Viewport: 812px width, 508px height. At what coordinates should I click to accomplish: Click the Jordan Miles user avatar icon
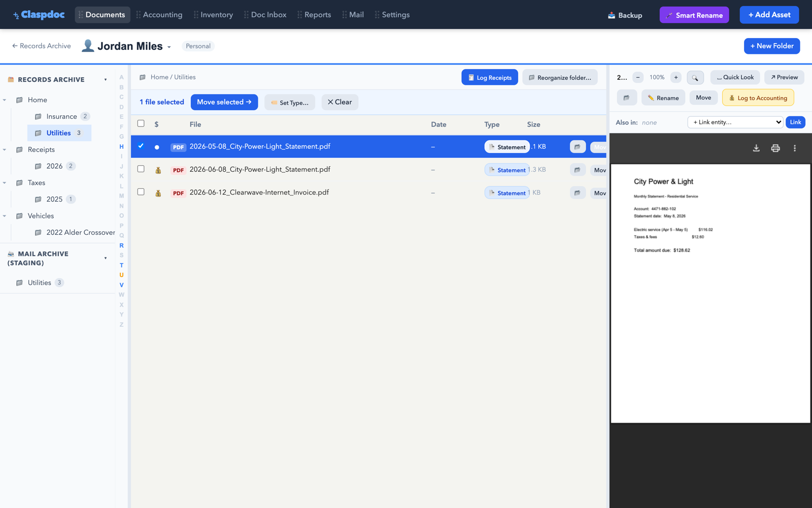[88, 46]
